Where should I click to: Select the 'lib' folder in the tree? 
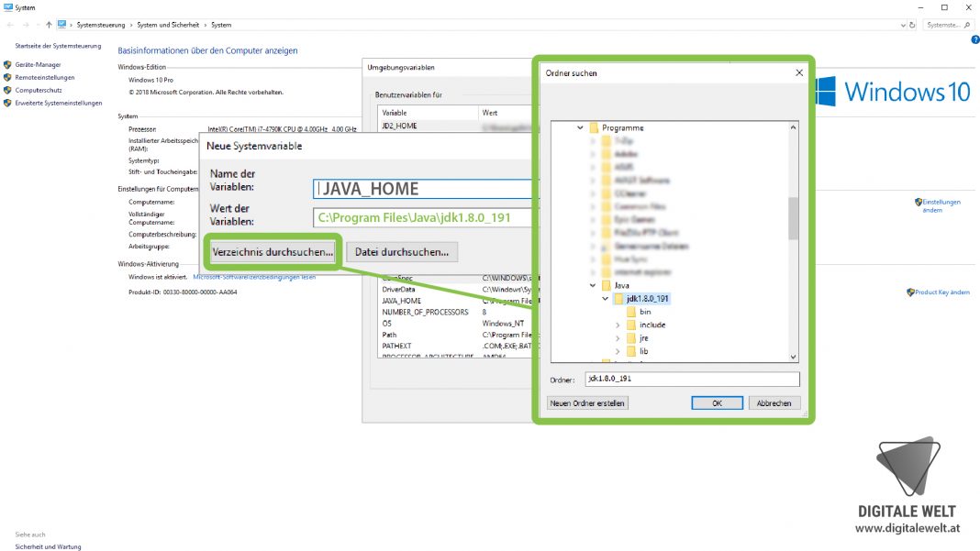point(644,351)
